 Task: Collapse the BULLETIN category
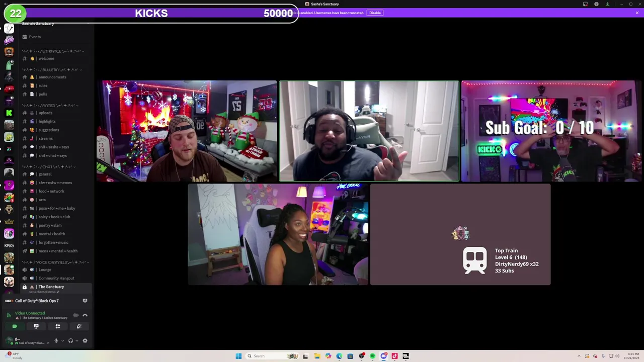click(51, 69)
